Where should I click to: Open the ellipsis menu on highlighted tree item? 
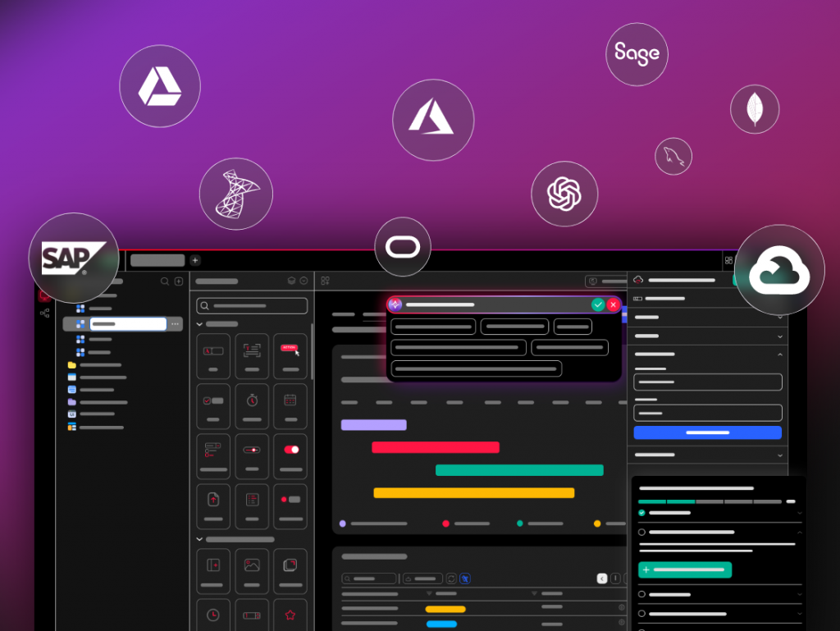tap(175, 324)
